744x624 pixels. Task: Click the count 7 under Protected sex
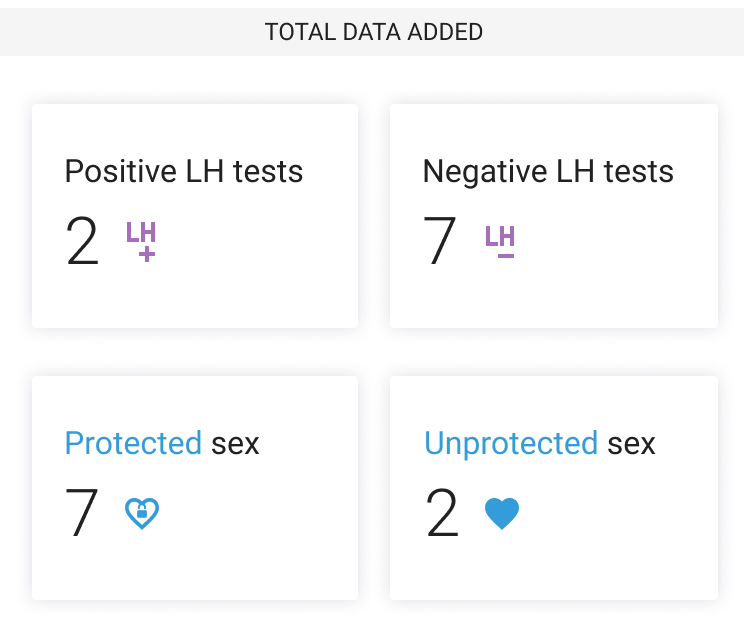click(82, 512)
